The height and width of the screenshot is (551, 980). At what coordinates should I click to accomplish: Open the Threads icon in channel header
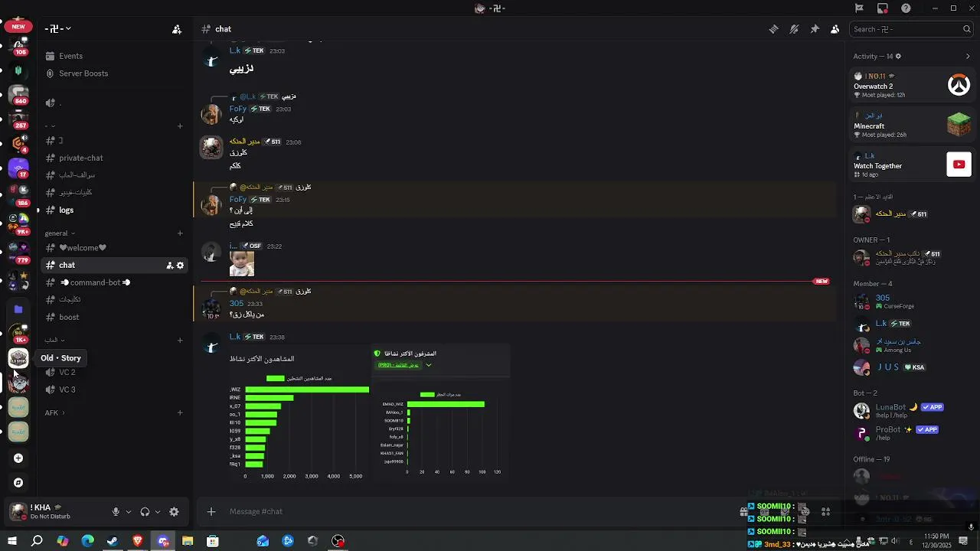click(774, 29)
